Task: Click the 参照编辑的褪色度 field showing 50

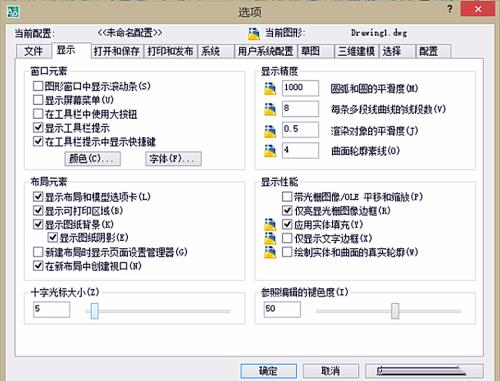Action: tap(282, 309)
